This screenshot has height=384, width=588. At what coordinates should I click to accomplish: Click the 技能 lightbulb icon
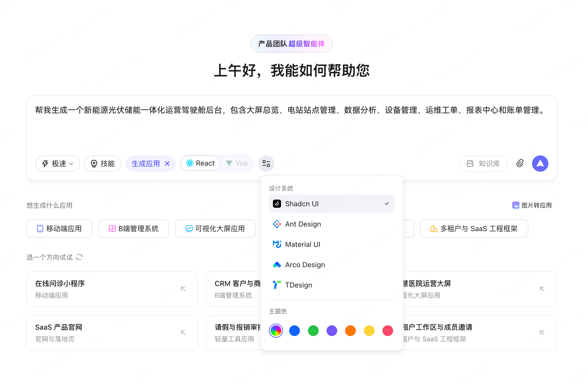tap(94, 164)
